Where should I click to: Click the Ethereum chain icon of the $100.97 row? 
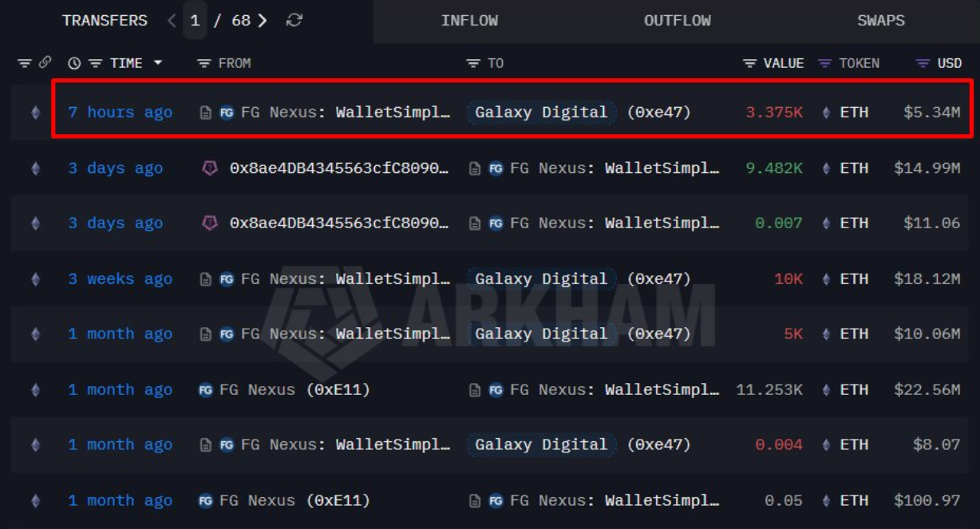point(35,501)
